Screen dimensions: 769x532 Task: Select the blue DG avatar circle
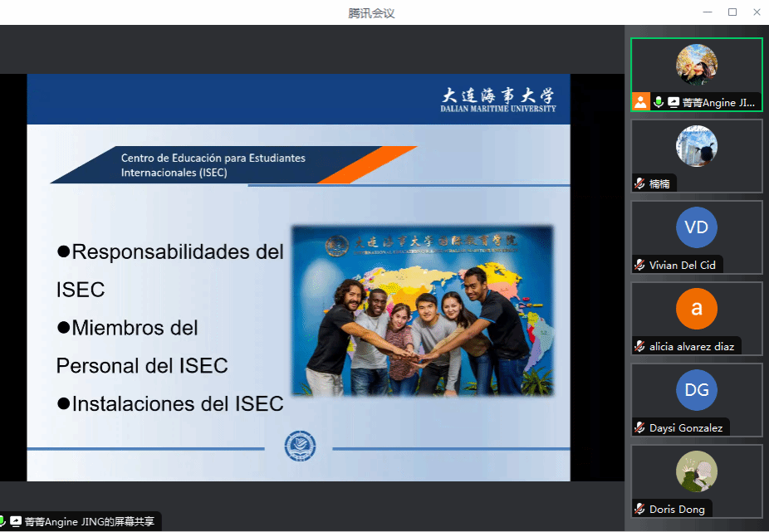coord(696,390)
